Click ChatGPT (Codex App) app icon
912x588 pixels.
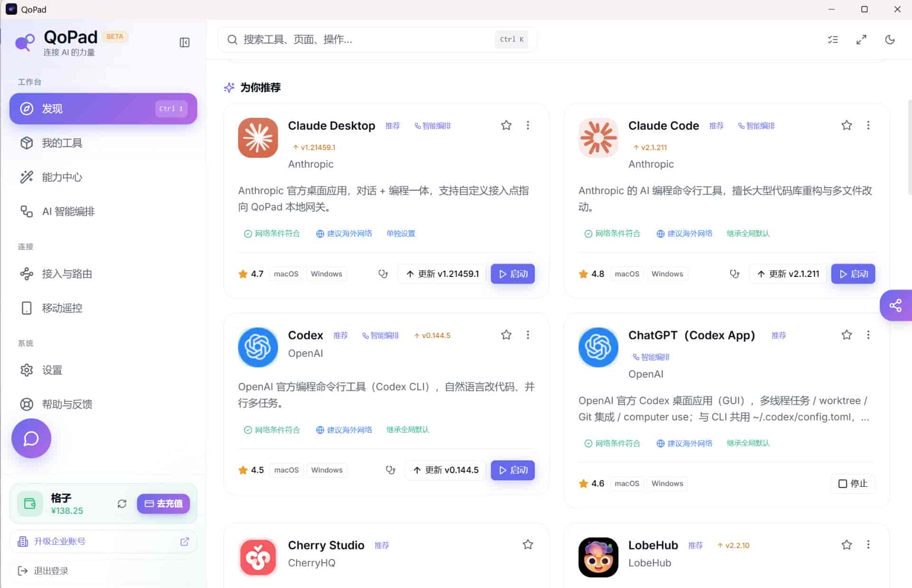pos(598,347)
